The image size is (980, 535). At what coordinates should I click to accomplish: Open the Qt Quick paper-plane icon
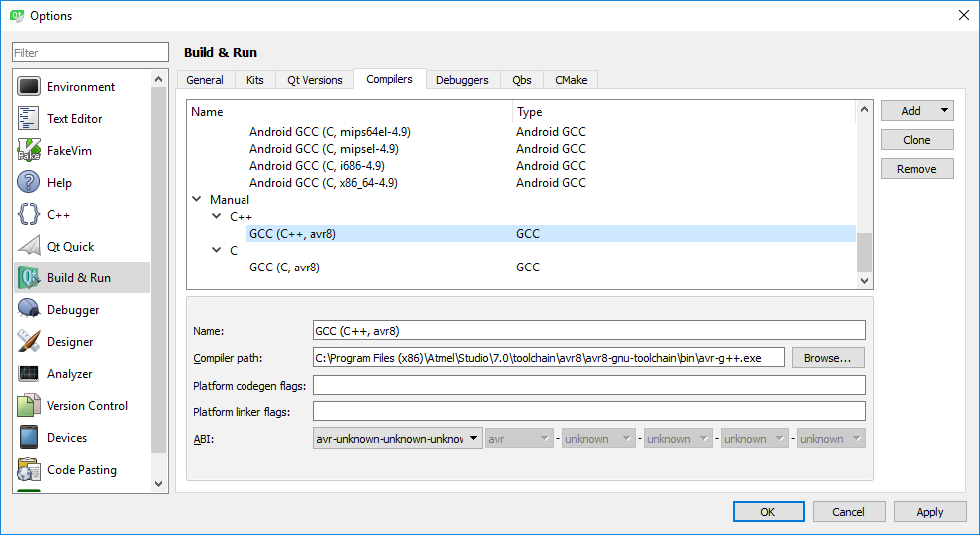[29, 247]
